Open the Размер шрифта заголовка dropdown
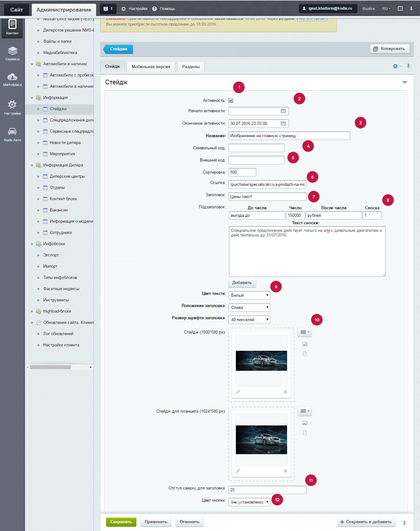The image size is (420, 531). pyautogui.click(x=249, y=320)
